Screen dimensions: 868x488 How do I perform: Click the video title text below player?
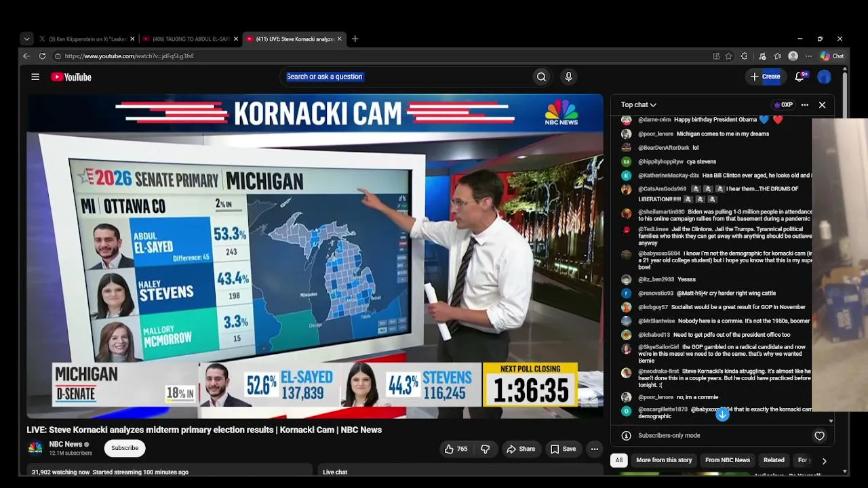pyautogui.click(x=204, y=430)
